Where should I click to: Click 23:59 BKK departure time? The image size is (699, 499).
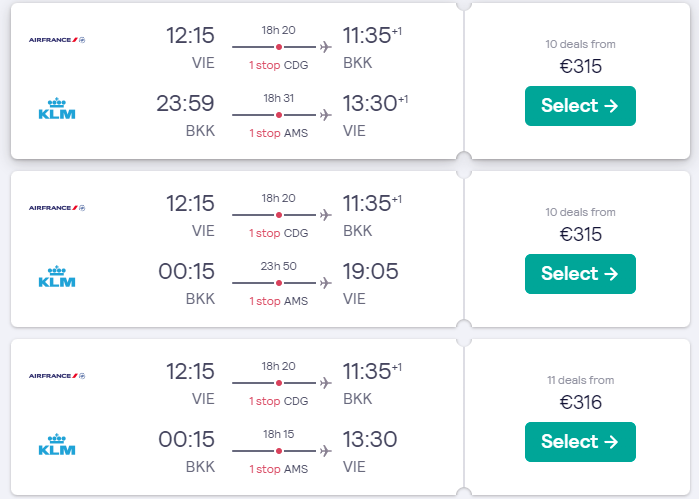[x=185, y=103]
